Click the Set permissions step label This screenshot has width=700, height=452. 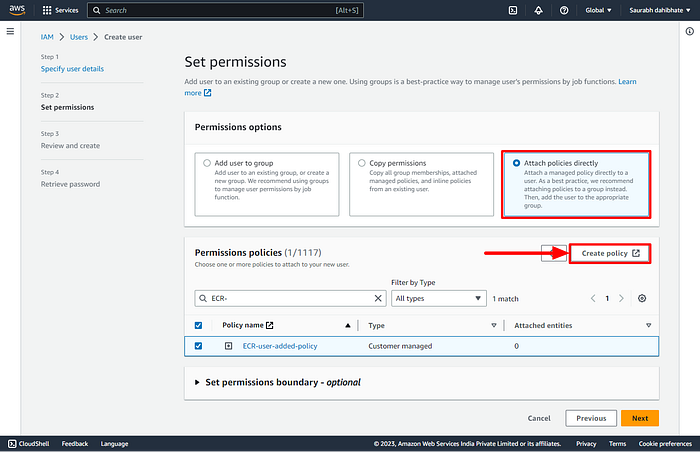coord(67,107)
